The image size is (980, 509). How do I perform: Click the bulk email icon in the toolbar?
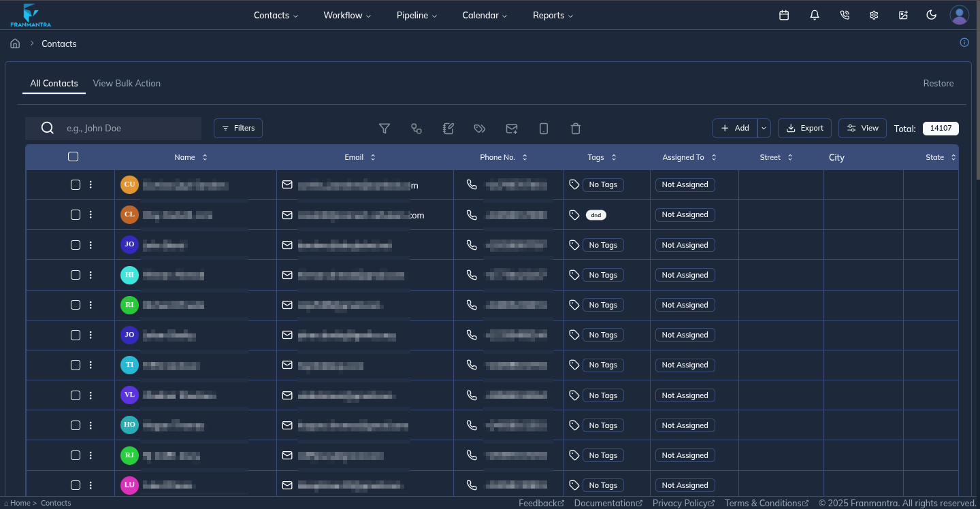pyautogui.click(x=512, y=128)
